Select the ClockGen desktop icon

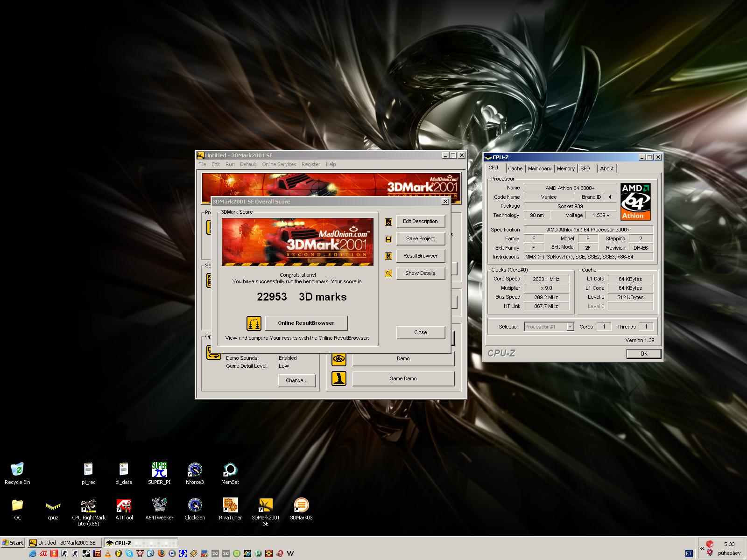(x=195, y=509)
